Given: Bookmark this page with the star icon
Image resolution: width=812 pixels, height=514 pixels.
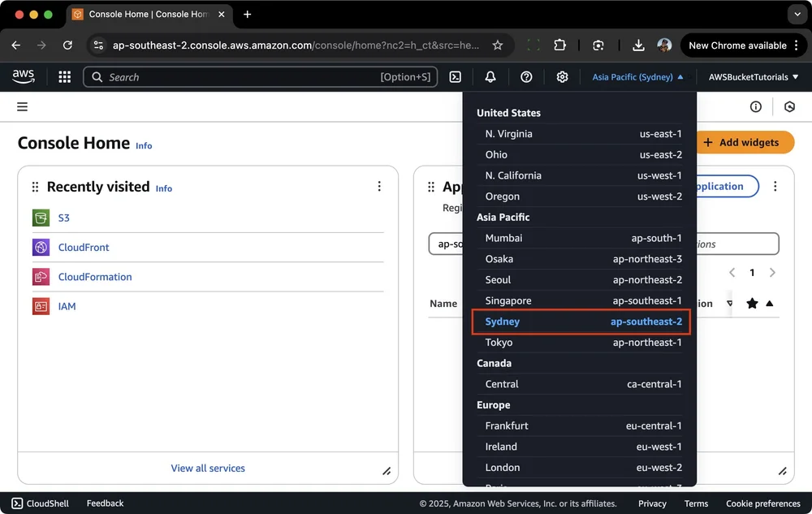Looking at the screenshot, I should click(x=498, y=45).
